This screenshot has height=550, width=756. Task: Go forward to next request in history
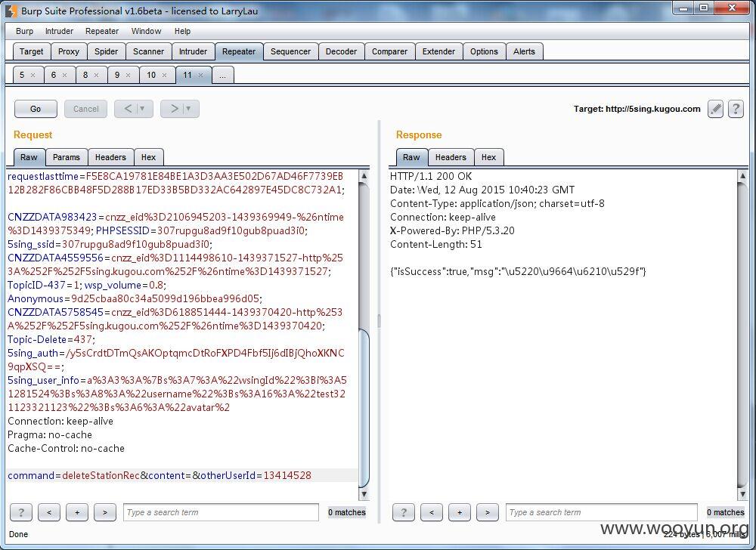(x=174, y=109)
